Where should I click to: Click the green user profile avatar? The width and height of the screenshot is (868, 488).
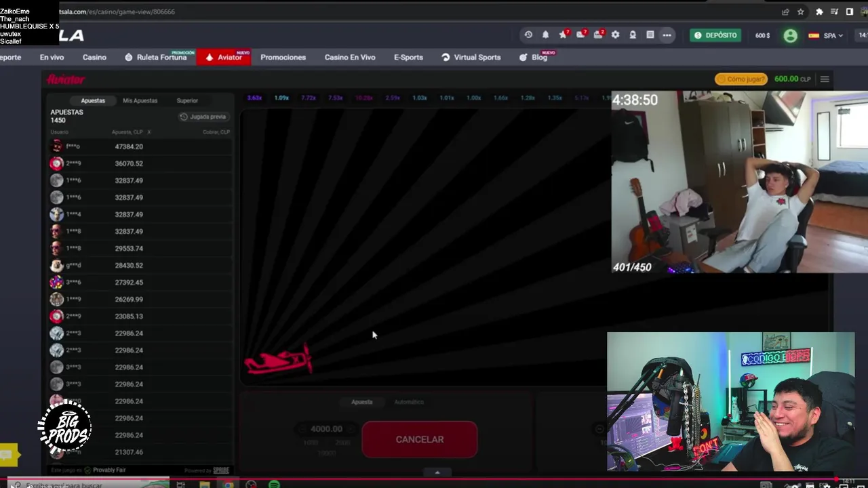(790, 36)
